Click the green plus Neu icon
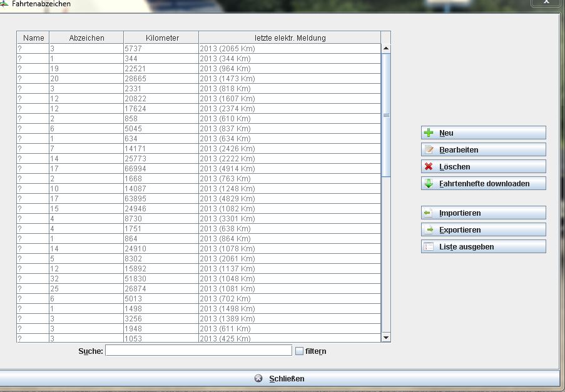Image resolution: width=565 pixels, height=392 pixels. tap(429, 133)
